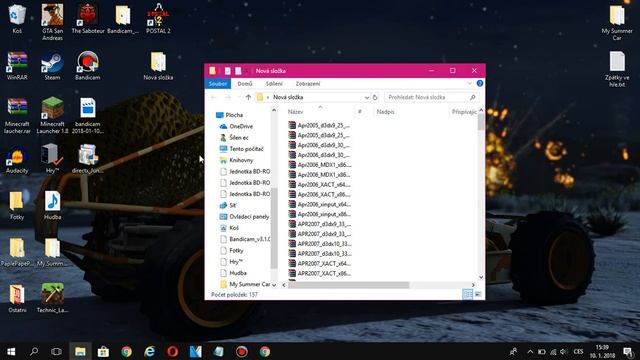This screenshot has width=640, height=360.
Task: Open Opera browser from taskbar
Action: [172, 351]
